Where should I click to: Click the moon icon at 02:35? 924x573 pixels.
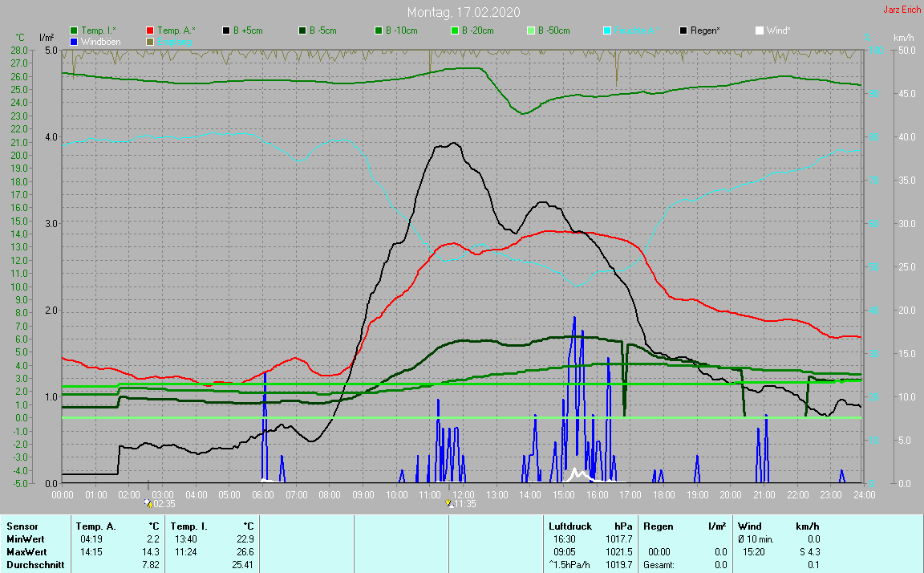click(x=148, y=503)
